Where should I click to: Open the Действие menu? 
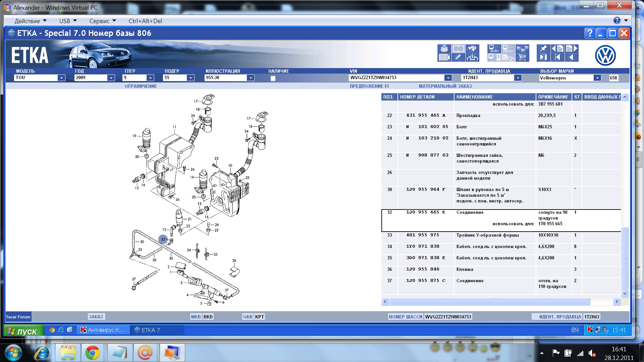tap(30, 21)
